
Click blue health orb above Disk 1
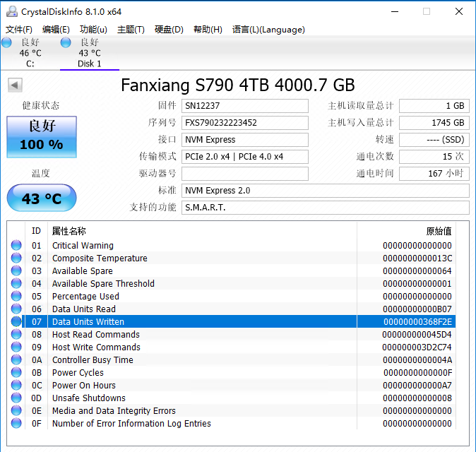66,42
